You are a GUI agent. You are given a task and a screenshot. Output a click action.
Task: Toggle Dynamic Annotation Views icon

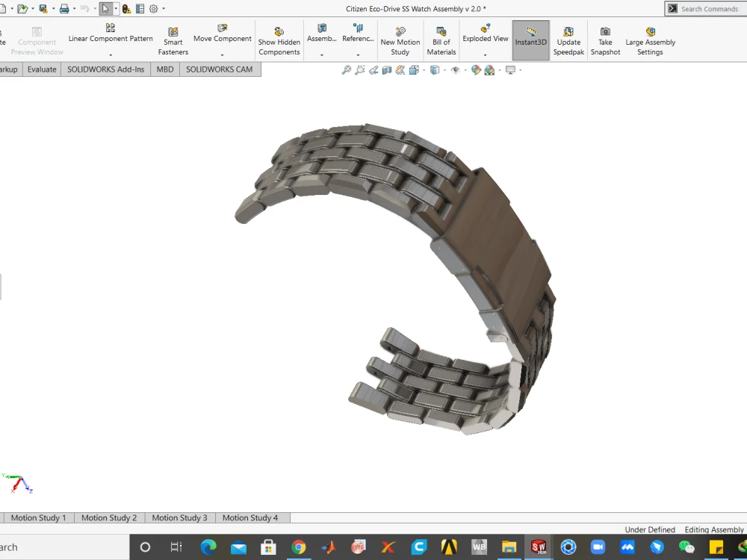click(x=400, y=70)
